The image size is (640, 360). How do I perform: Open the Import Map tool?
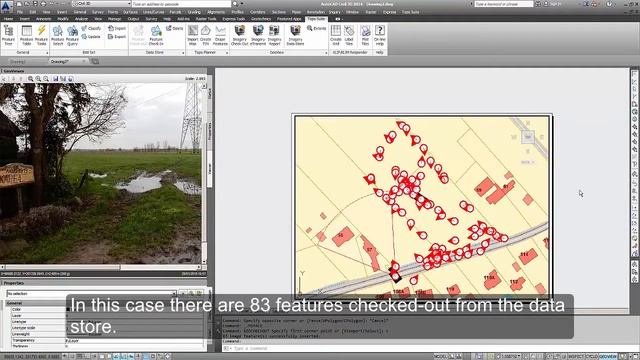point(193,35)
